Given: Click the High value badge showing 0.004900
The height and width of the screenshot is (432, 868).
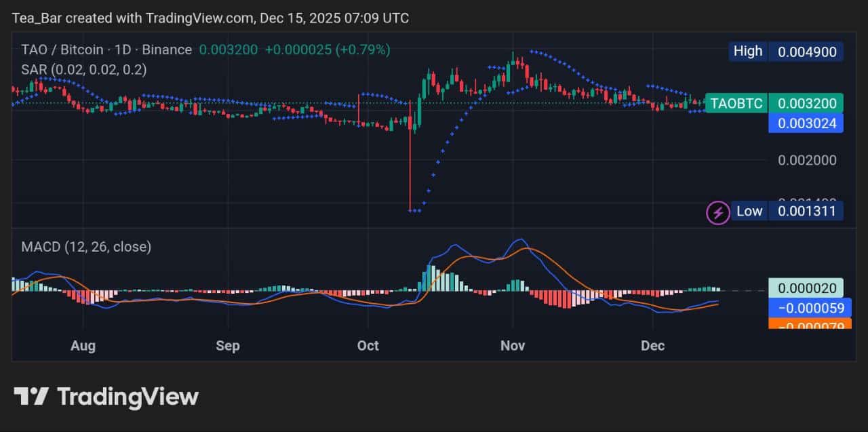Looking at the screenshot, I should [x=806, y=51].
